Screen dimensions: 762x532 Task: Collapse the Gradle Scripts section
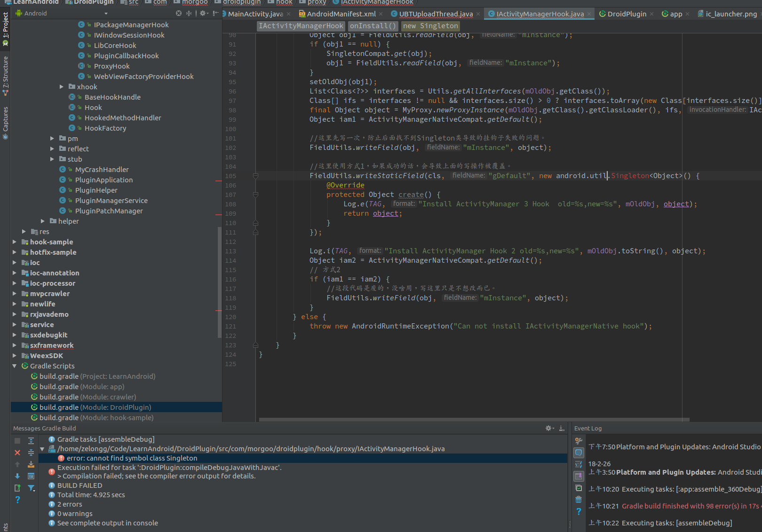click(x=15, y=366)
